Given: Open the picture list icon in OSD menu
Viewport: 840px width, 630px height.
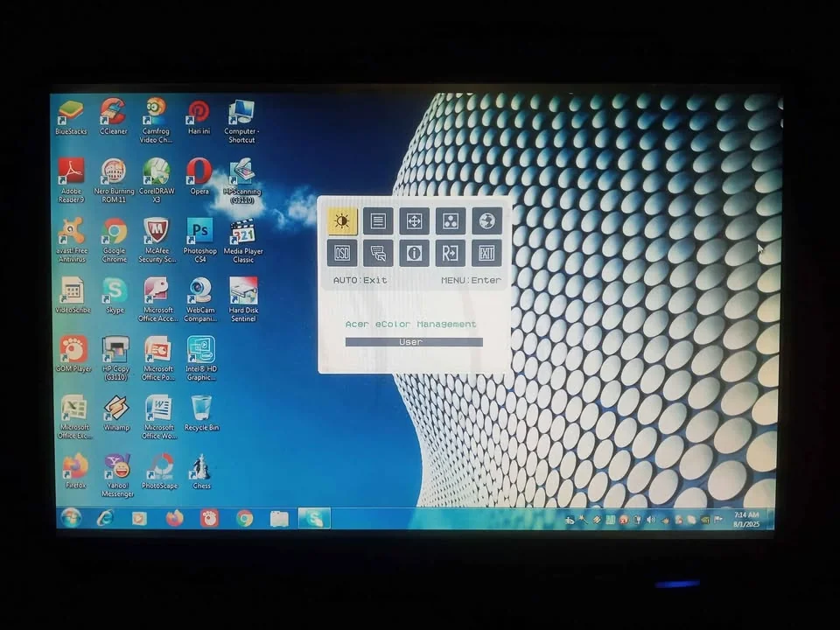Looking at the screenshot, I should coord(378,220).
